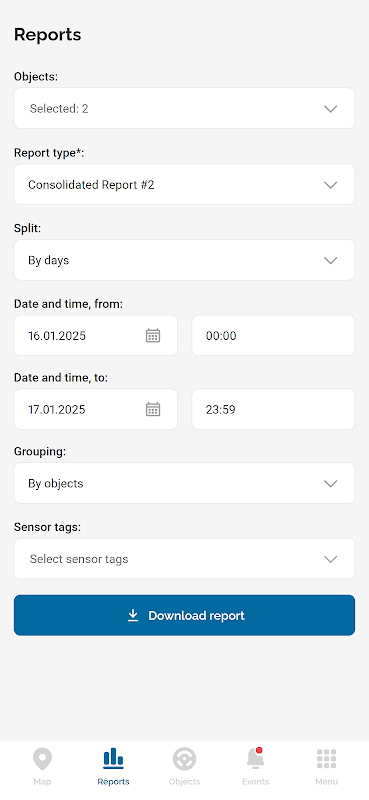Open the Grouping By objects dropdown
This screenshot has width=369, height=800.
(x=184, y=483)
